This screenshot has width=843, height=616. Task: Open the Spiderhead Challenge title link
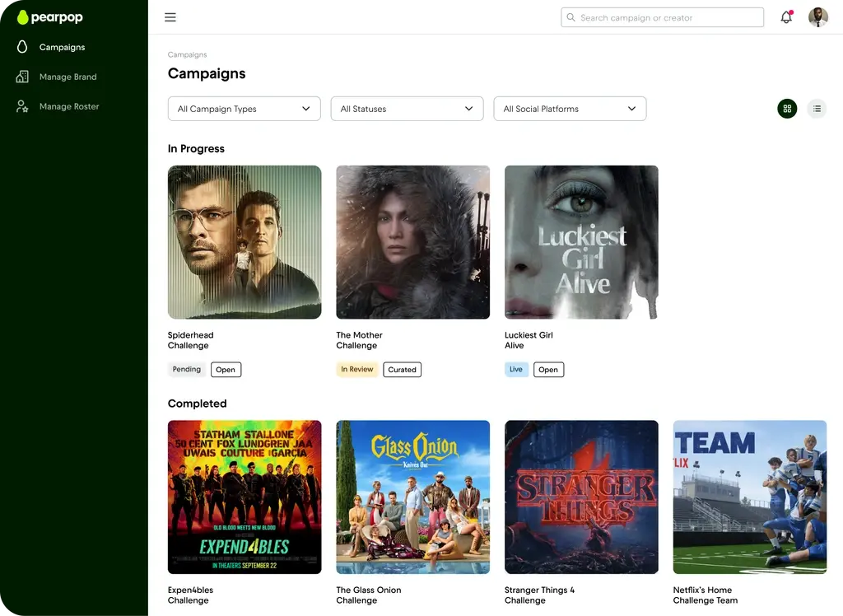tap(190, 340)
